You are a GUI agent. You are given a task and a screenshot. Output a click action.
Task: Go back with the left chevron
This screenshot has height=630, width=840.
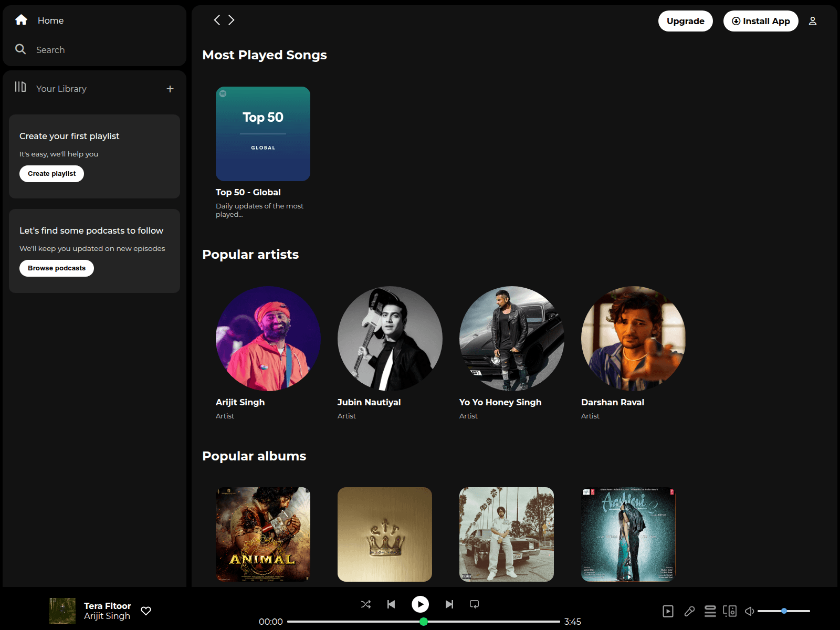pos(217,20)
